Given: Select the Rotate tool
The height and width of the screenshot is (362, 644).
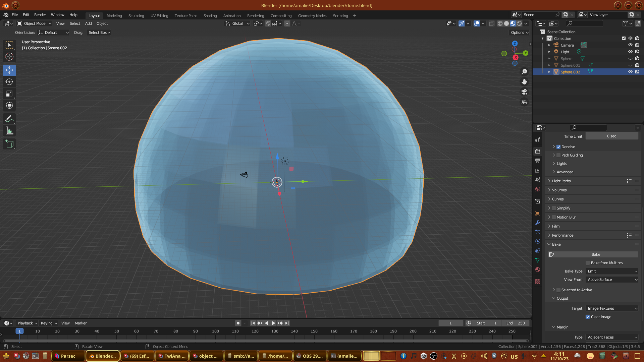Looking at the screenshot, I should coord(9,82).
